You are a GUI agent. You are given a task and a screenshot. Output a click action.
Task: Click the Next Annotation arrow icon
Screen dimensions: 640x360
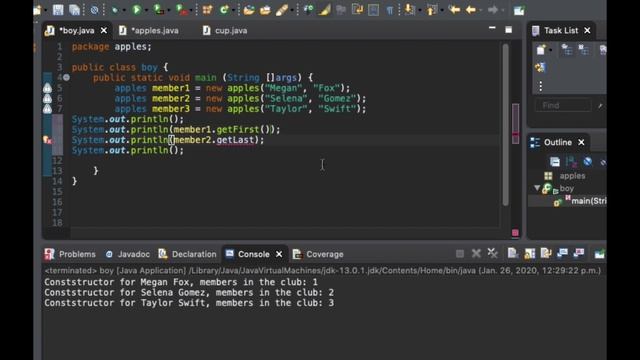point(409,10)
